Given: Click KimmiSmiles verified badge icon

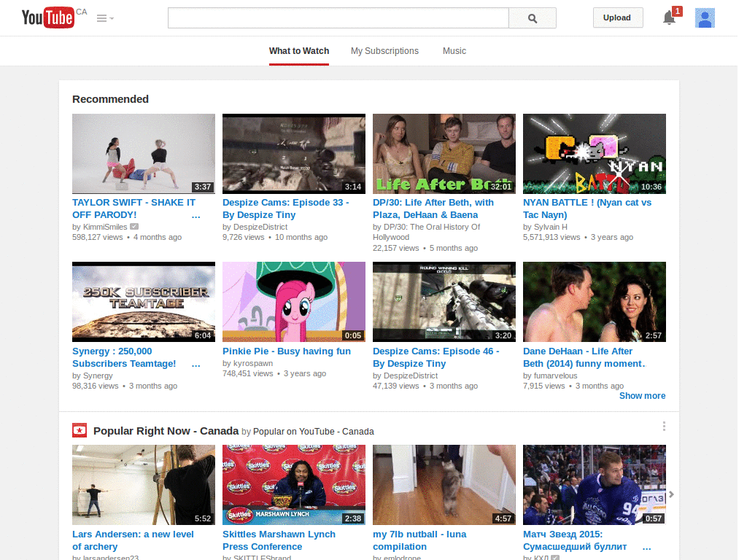Looking at the screenshot, I should coord(134,227).
